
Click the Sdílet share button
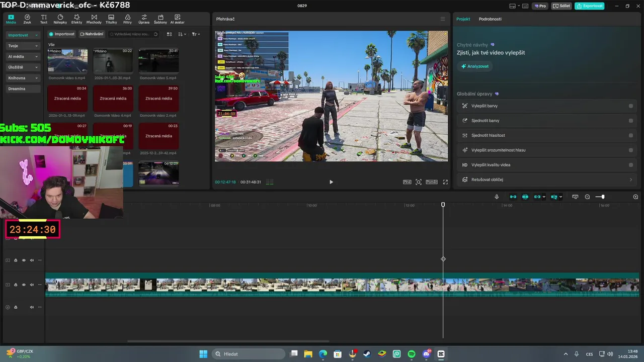click(x=561, y=6)
